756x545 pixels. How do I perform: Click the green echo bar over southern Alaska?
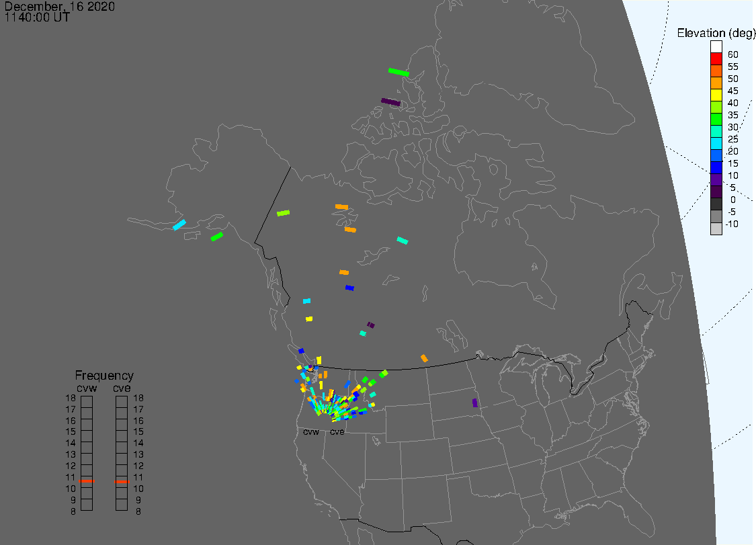pos(217,237)
